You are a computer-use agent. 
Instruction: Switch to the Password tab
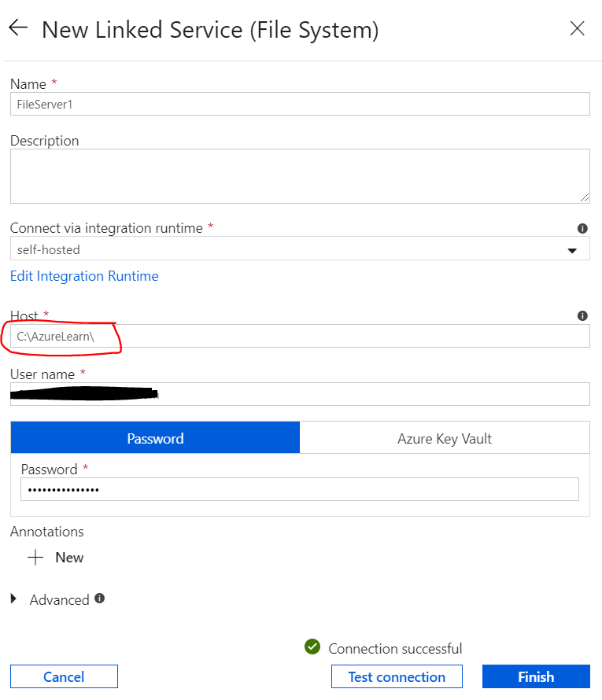click(x=155, y=438)
